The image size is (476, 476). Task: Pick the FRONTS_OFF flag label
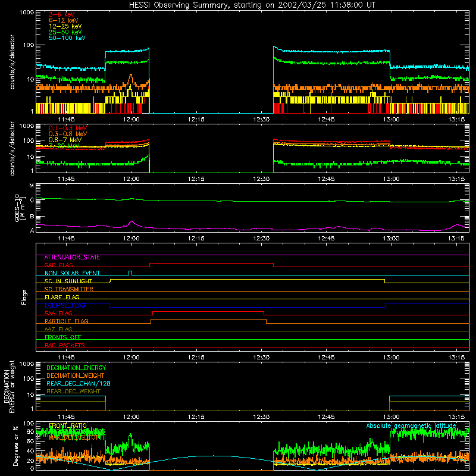[63, 337]
